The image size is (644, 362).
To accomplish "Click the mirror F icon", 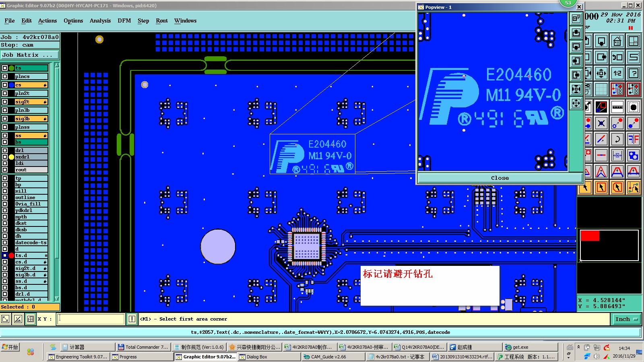I will point(634,139).
